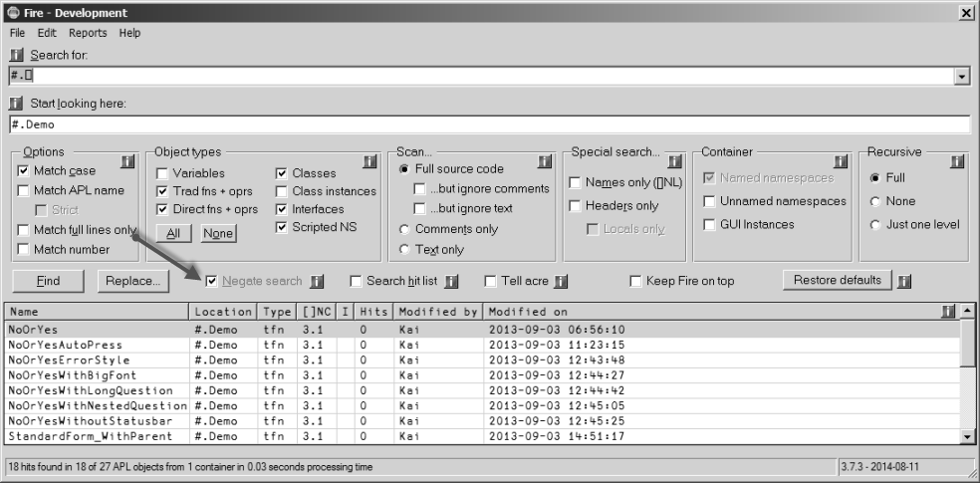Open info icon in Object types group
The image size is (980, 483).
pos(369,162)
